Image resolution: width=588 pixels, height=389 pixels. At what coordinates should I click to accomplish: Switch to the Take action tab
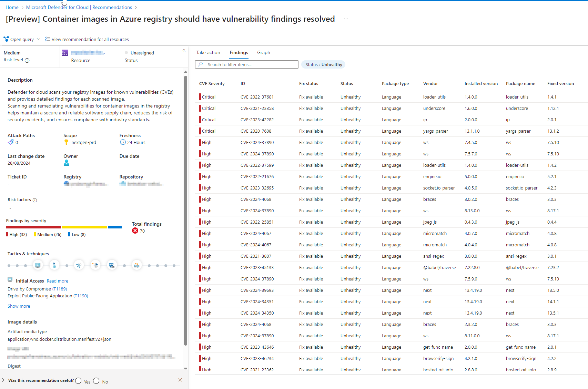pyautogui.click(x=208, y=52)
